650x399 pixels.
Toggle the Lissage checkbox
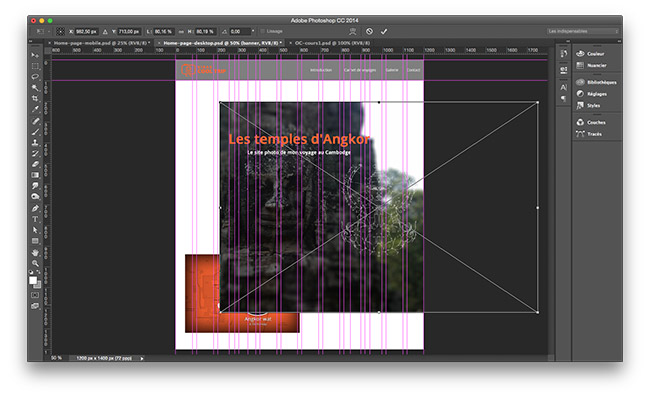(x=262, y=31)
